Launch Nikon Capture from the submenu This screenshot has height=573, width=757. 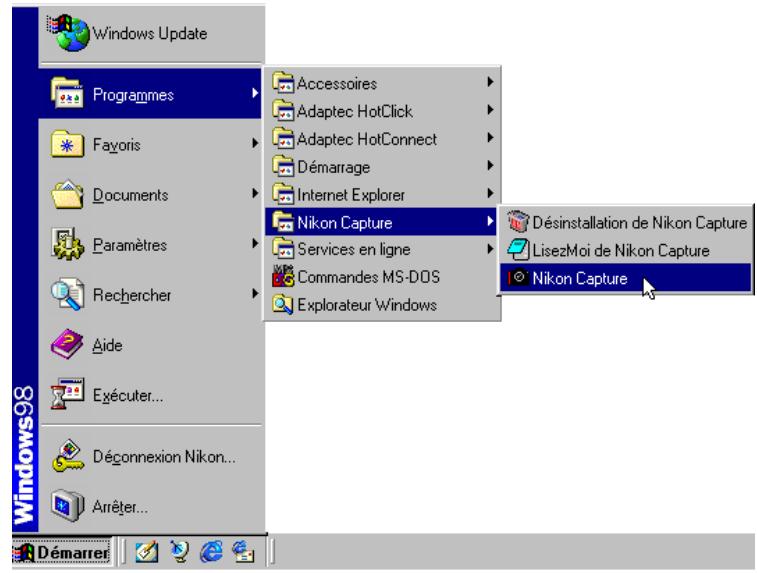(x=625, y=278)
